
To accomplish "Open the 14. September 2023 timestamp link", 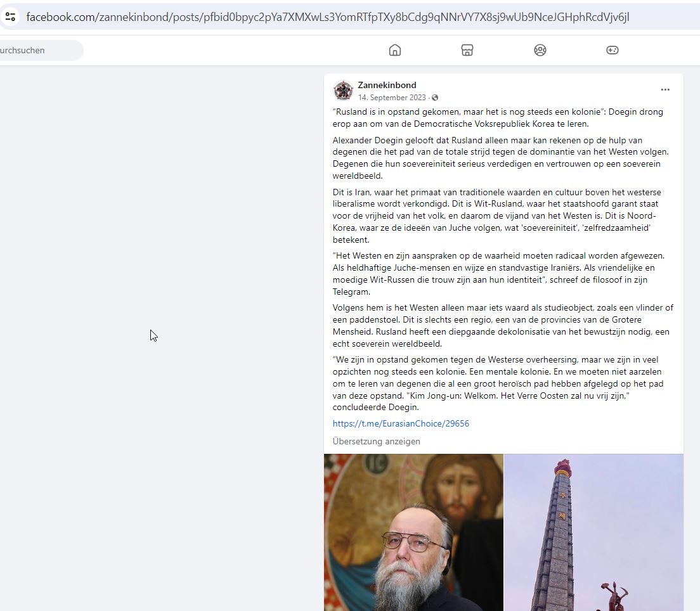I will [391, 98].
